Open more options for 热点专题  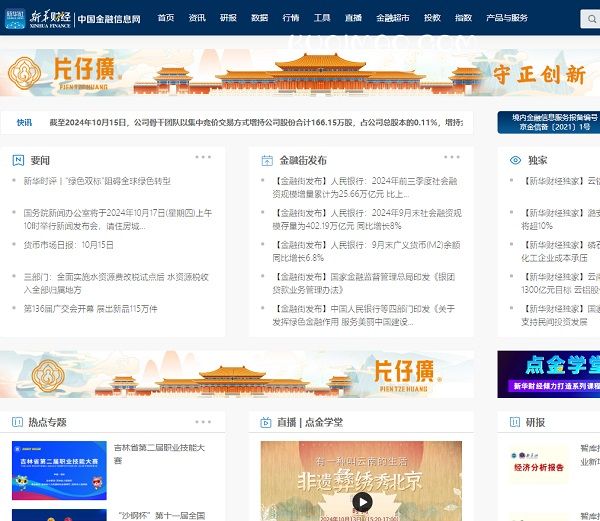click(x=203, y=422)
